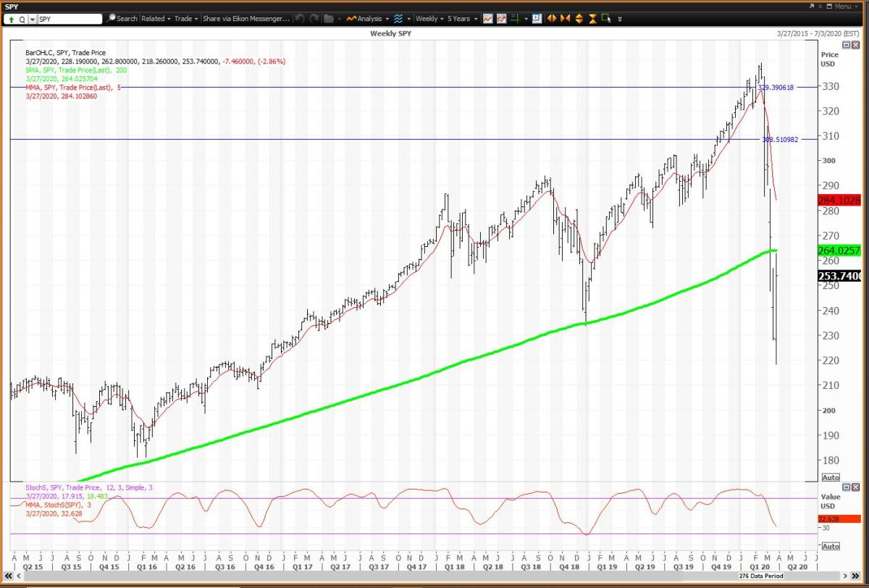Close the price chart pane
The height and width of the screenshot is (588, 869).
coord(856,45)
